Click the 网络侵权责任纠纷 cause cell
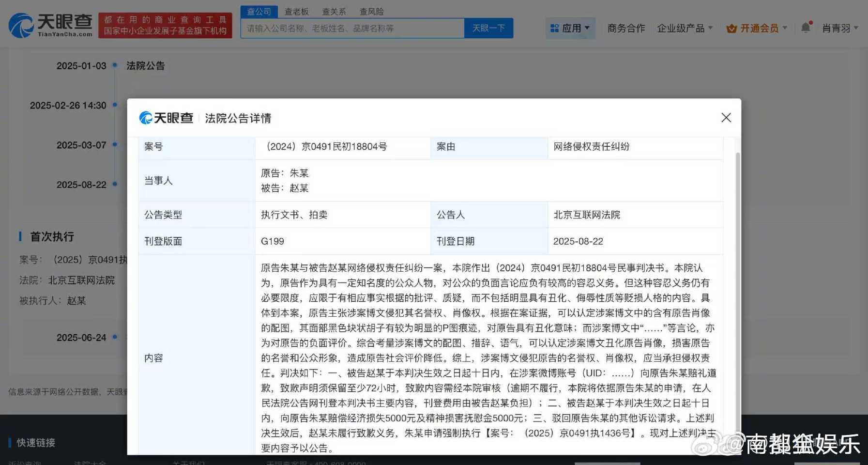This screenshot has height=465, width=868. [x=635, y=146]
